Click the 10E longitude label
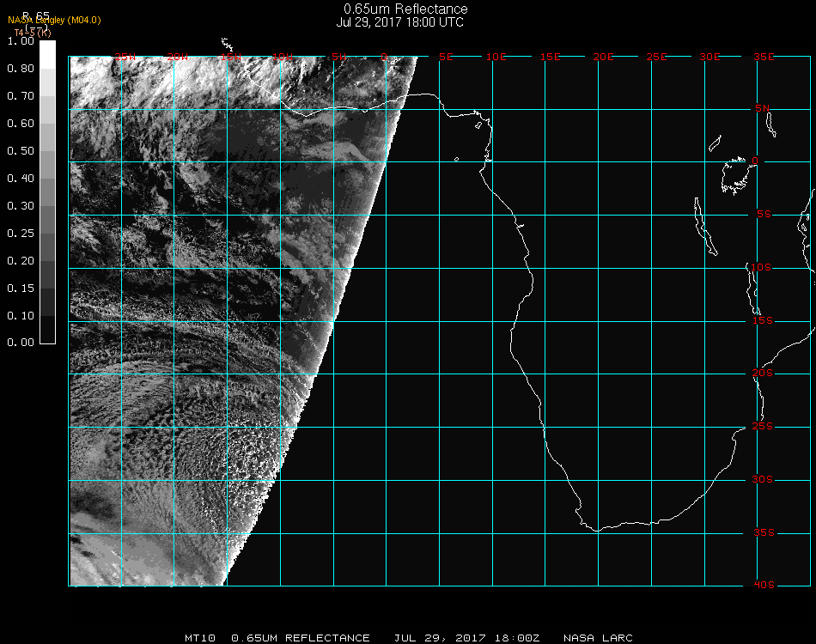816x644 pixels. pyautogui.click(x=496, y=57)
